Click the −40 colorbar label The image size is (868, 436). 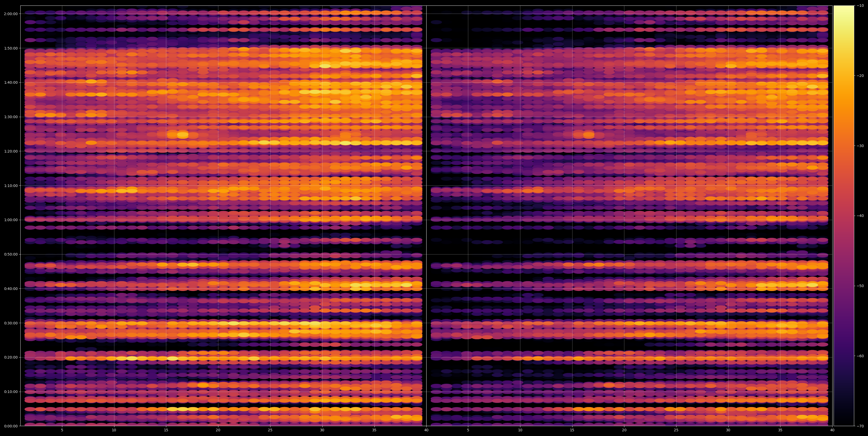click(x=860, y=216)
